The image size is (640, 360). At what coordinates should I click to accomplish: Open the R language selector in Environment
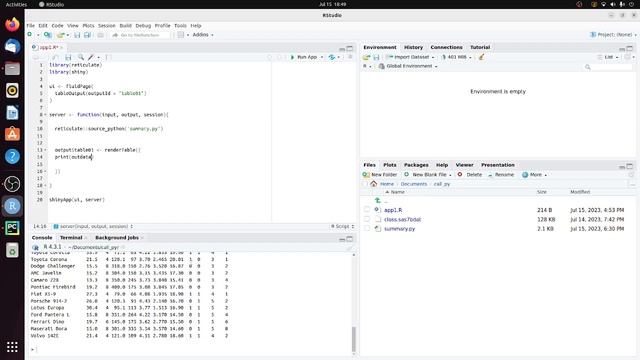pos(367,66)
